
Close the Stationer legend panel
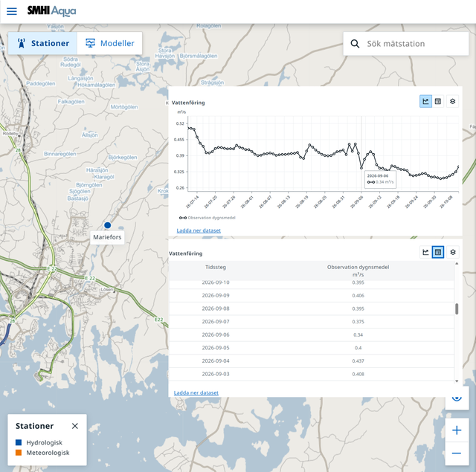coord(74,426)
